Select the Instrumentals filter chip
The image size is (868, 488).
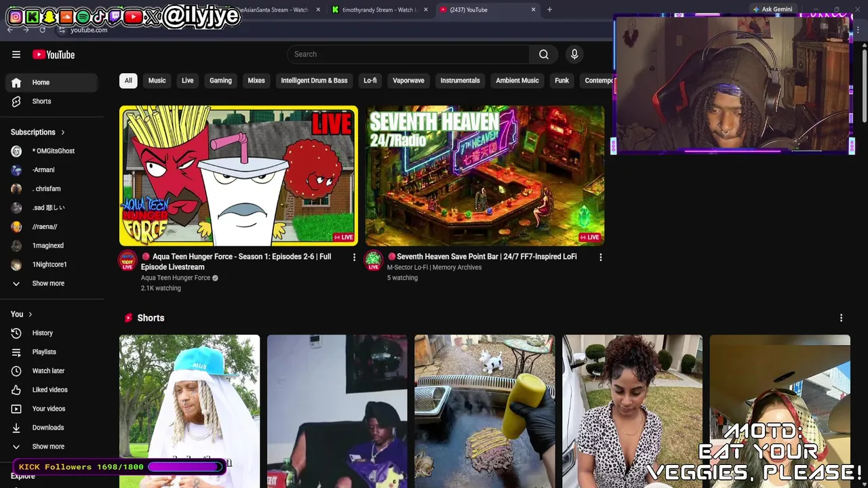460,81
